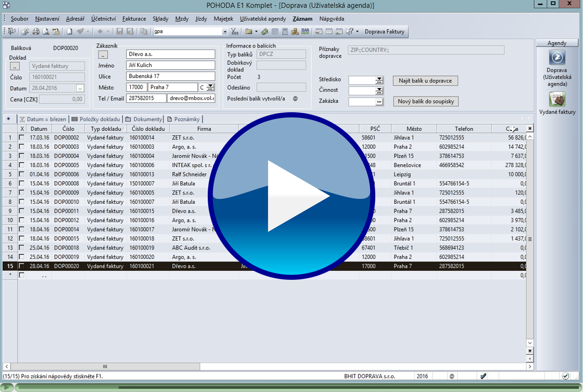Viewport: 583px width, 392px height.
Task: Click the circled checkmark status bar icon
Action: click(565, 376)
